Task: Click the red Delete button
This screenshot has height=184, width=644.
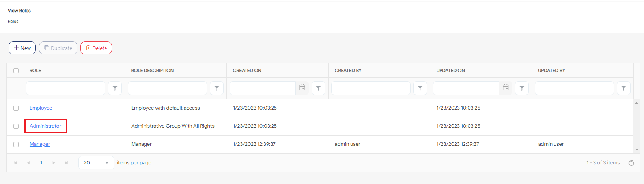Action: pos(96,48)
